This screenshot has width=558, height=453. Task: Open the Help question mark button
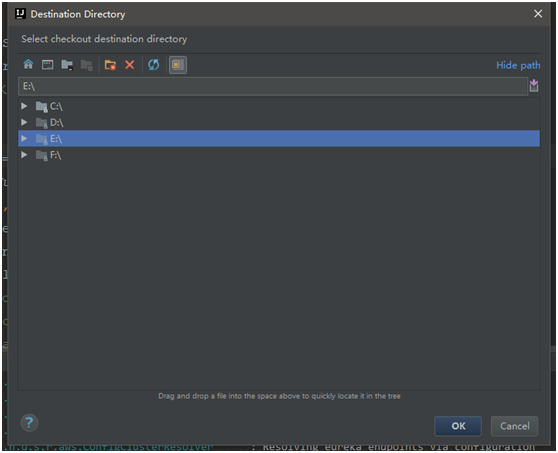coord(29,423)
